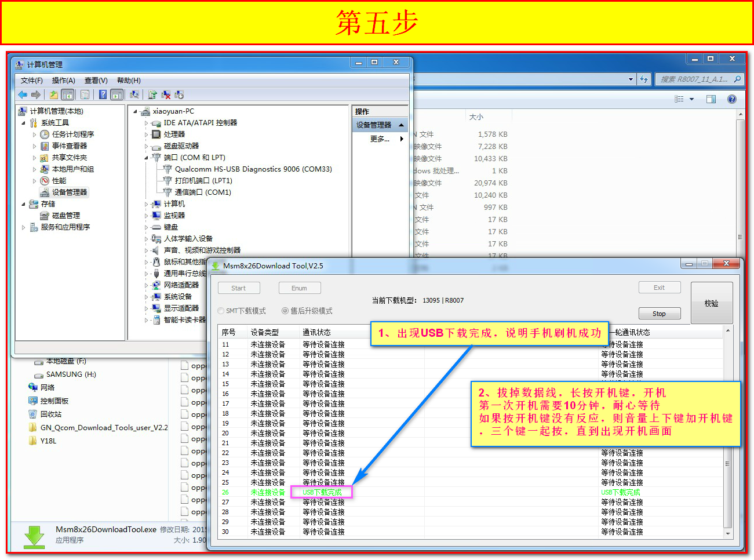Toggle the show/hide Action pane icon
Viewport: 754px width, 560px height.
(x=116, y=94)
